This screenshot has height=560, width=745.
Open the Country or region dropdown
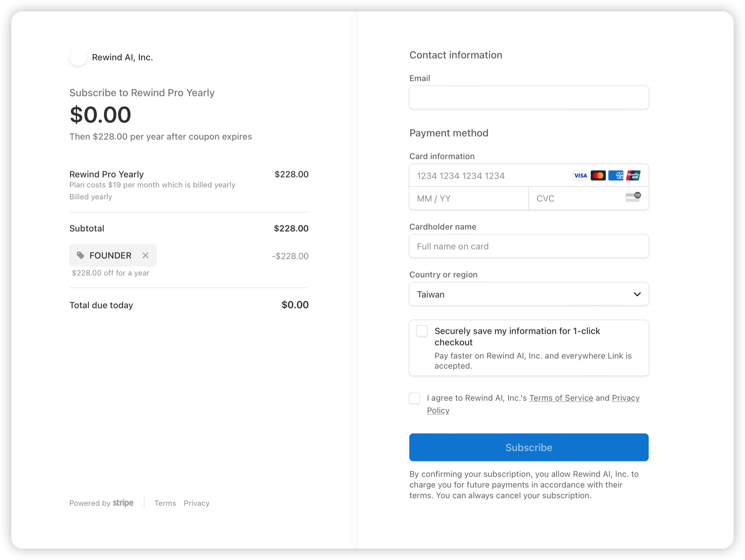pyautogui.click(x=529, y=294)
